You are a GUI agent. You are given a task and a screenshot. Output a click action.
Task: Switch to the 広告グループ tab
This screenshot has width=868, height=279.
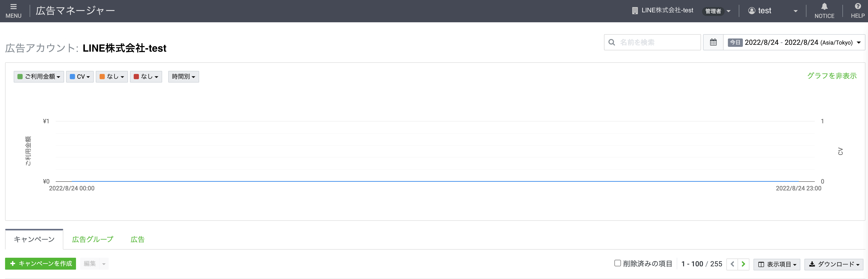(x=93, y=239)
